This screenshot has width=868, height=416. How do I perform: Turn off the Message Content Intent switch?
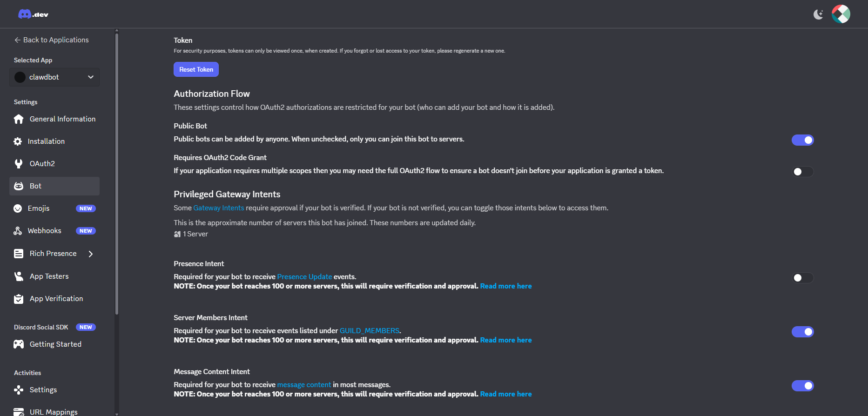tap(802, 386)
